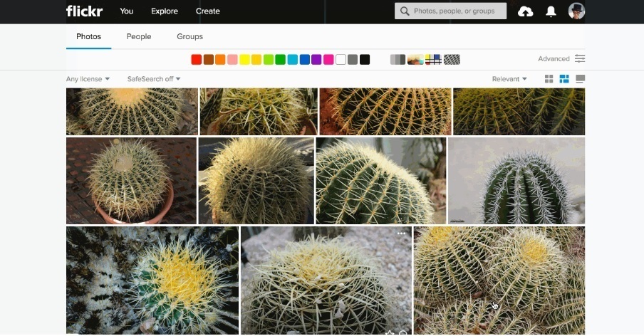Switch to the Groups tab

(x=189, y=36)
